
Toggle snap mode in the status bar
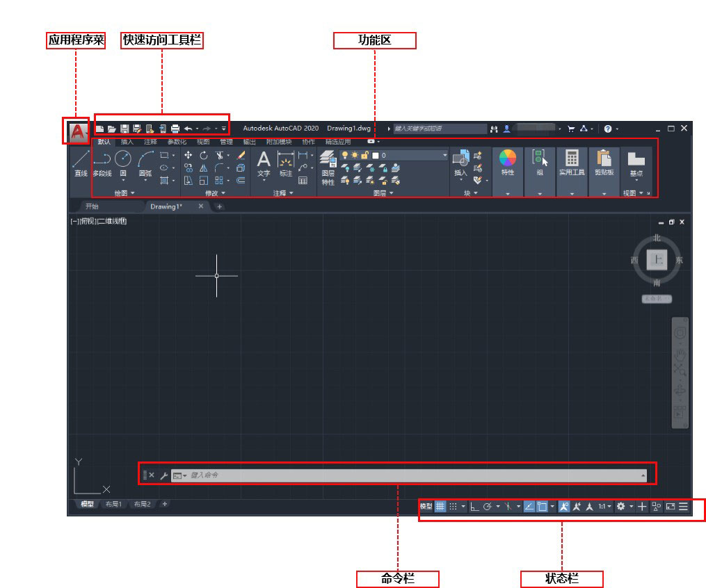point(453,507)
